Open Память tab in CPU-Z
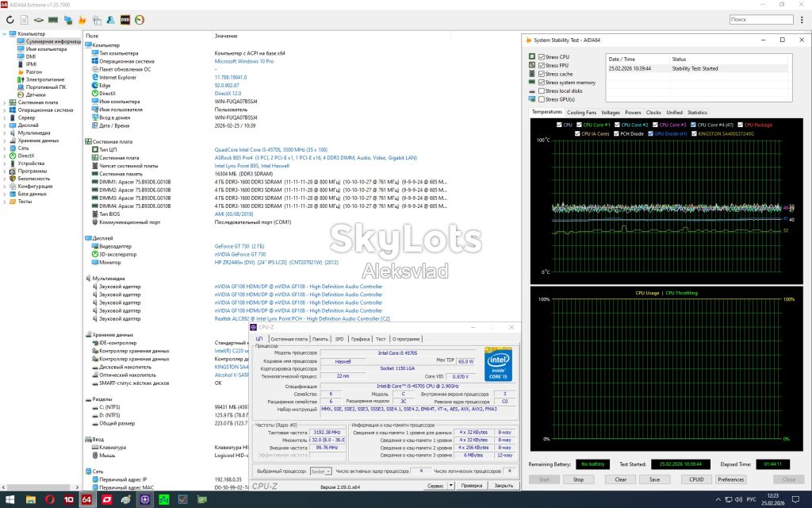The width and height of the screenshot is (812, 508). (x=320, y=339)
